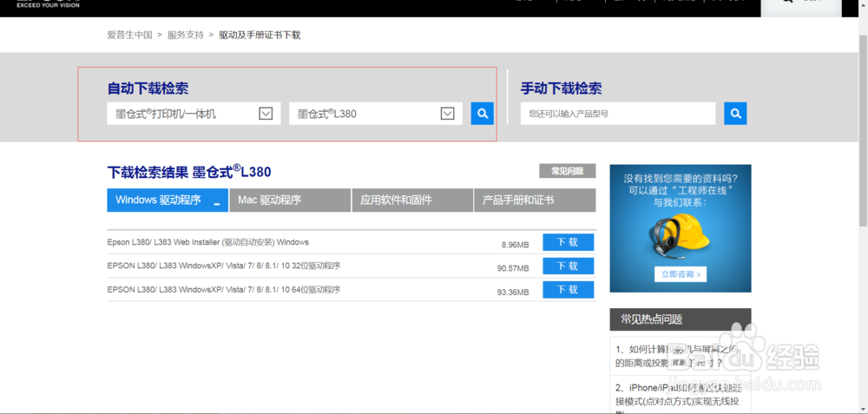Click the engineer online helmet banner image
The image size is (868, 414).
click(x=681, y=228)
